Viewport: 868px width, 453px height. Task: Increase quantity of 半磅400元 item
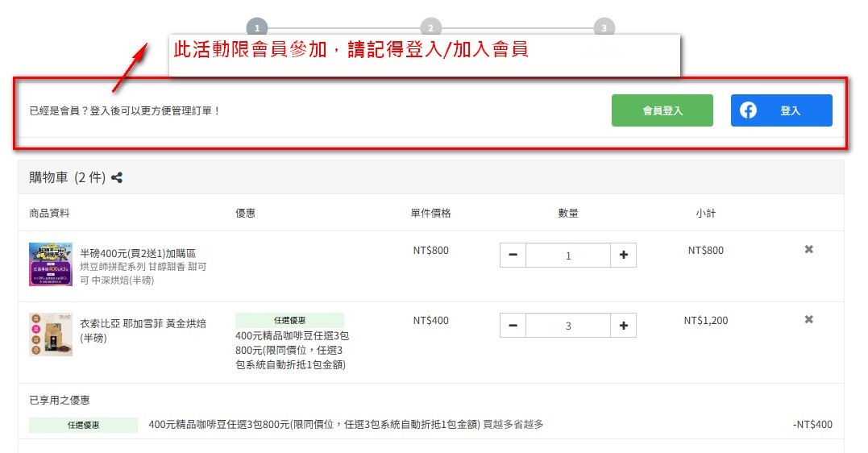(623, 256)
